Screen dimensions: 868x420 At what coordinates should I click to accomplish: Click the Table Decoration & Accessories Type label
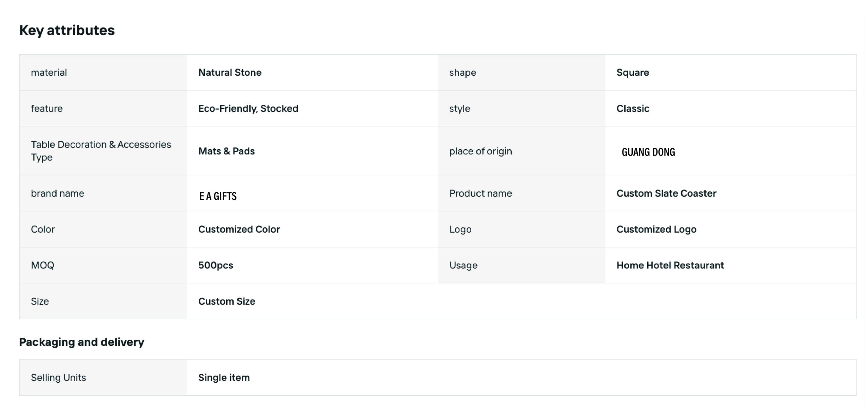click(x=101, y=151)
